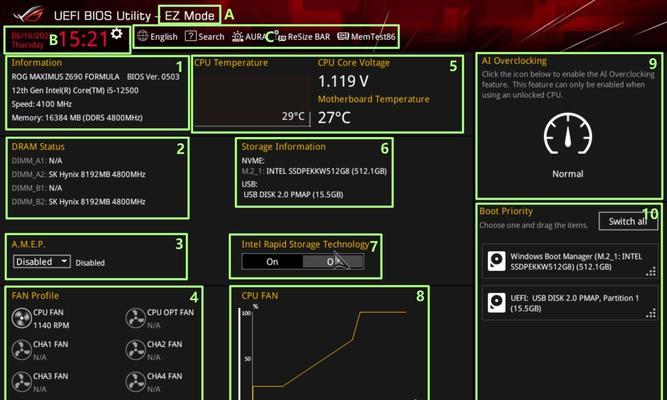667x400 pixels.
Task: Click the Speed: 4100 MHz line
Action: [42, 104]
